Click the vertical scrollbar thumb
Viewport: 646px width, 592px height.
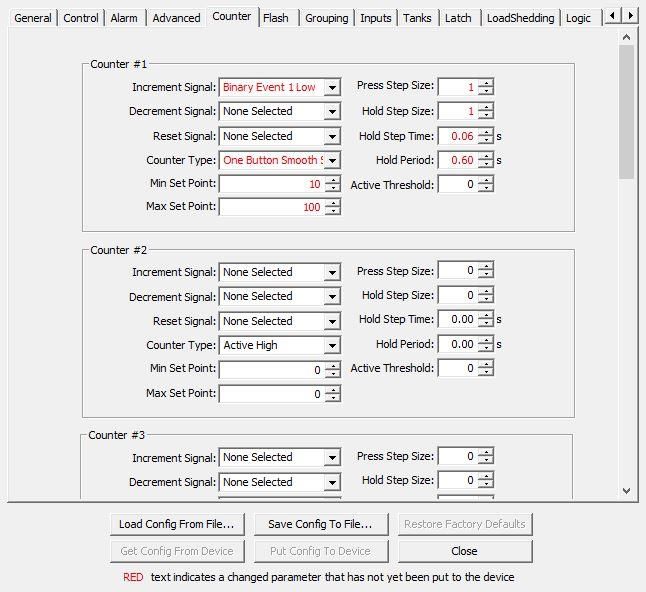tap(626, 112)
